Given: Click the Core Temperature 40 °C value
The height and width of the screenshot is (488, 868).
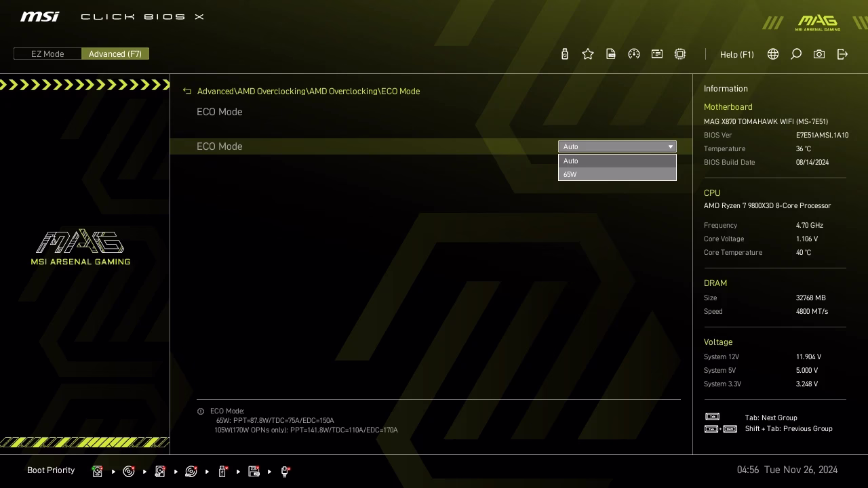Looking at the screenshot, I should click(x=804, y=253).
